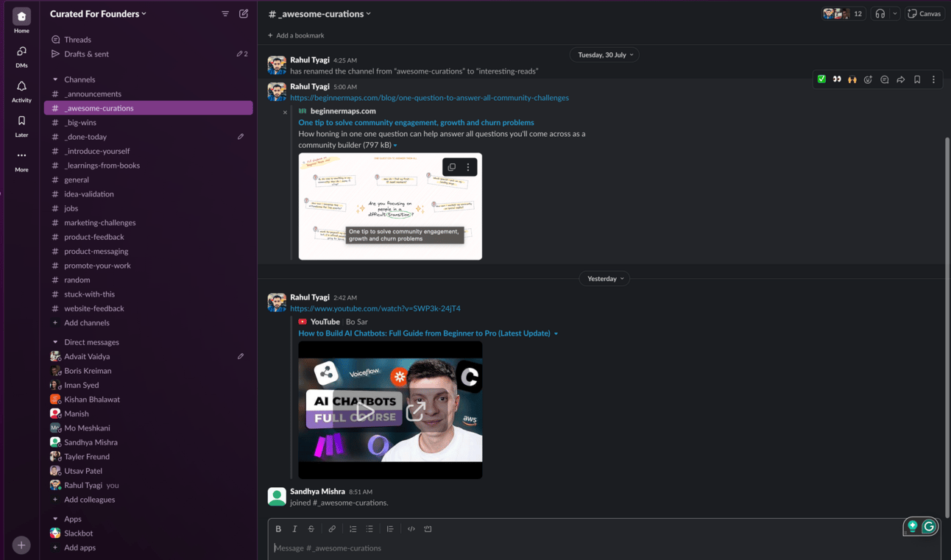The width and height of the screenshot is (951, 560).
Task: Reply in thread to the message
Action: pos(885,79)
